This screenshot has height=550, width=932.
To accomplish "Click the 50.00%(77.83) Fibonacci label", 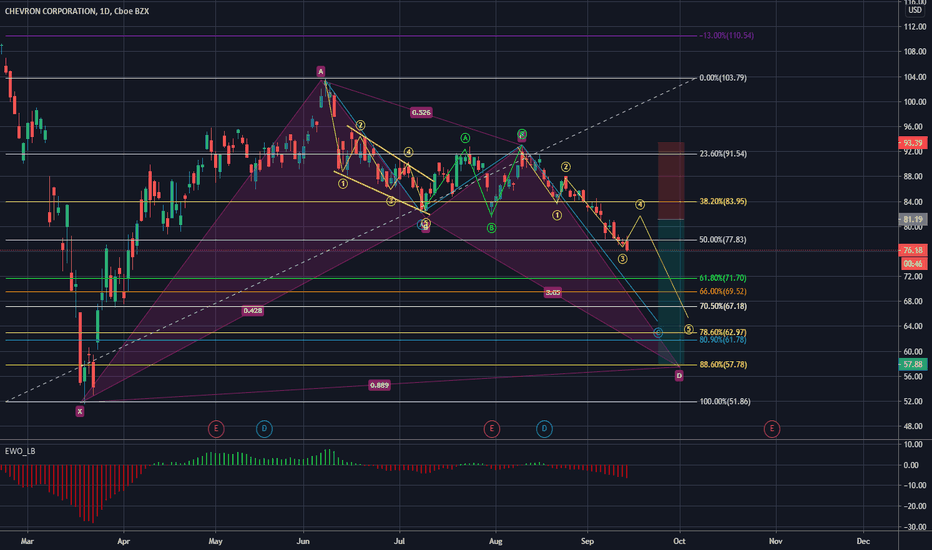I will [x=723, y=240].
